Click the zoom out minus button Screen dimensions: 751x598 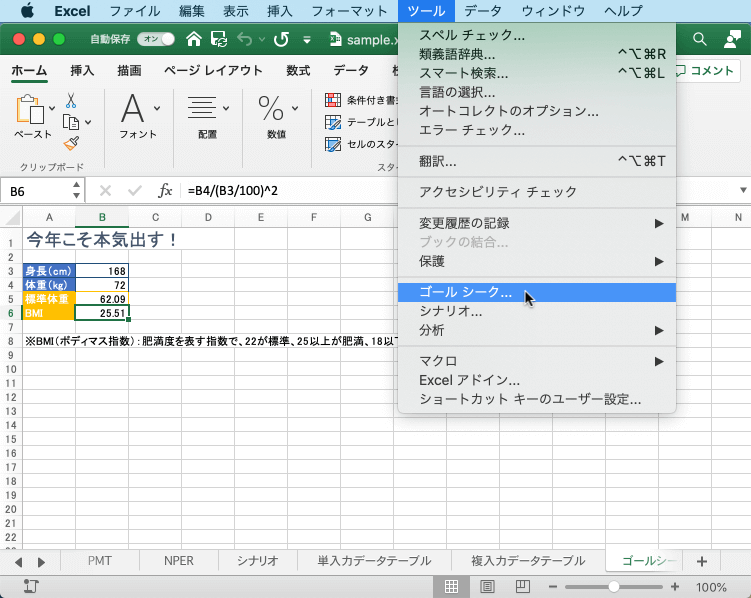click(553, 587)
